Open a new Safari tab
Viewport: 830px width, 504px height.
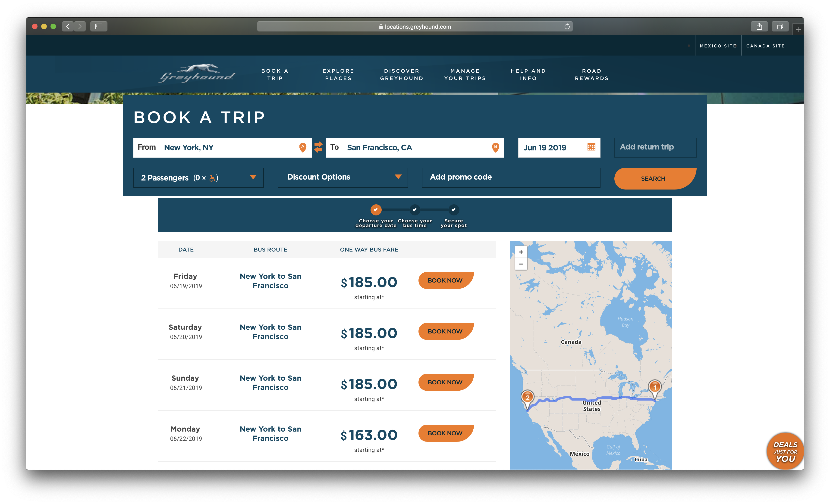click(798, 30)
